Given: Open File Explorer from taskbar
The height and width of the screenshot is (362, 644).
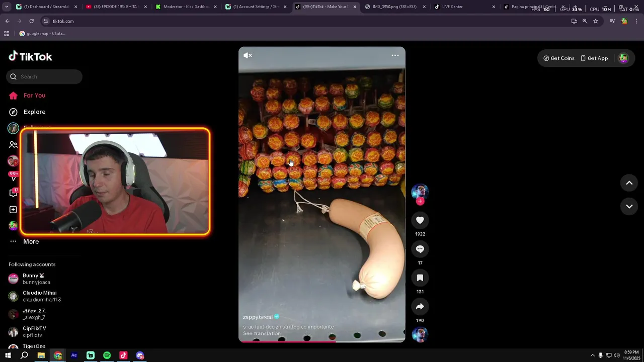Looking at the screenshot, I should [x=41, y=355].
